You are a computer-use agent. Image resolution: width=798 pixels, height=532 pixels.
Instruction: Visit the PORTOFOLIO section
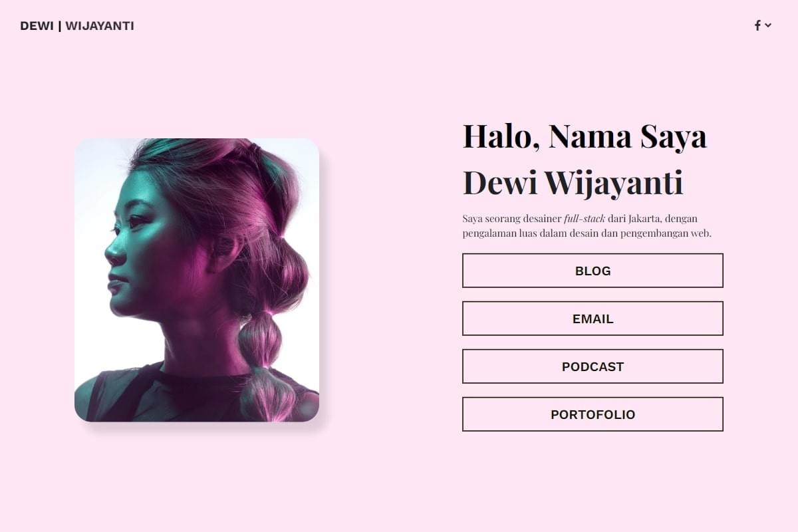click(x=593, y=414)
